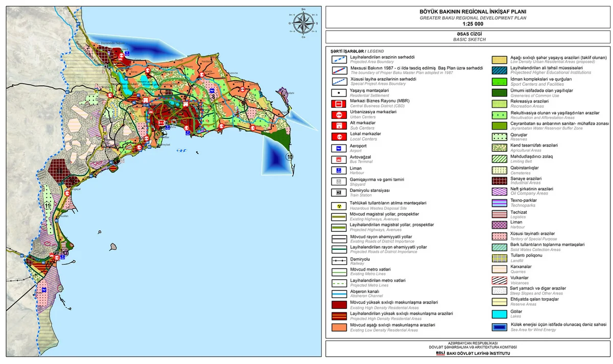Viewport: 613px width, 364px height.
Task: Select the Greeneries of Common Use swatch
Action: [499, 92]
